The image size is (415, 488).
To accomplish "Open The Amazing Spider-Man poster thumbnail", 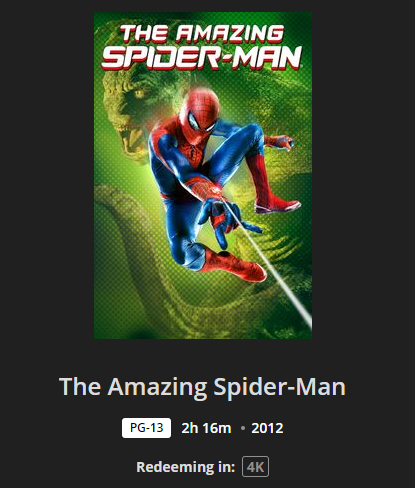I will pyautogui.click(x=203, y=175).
